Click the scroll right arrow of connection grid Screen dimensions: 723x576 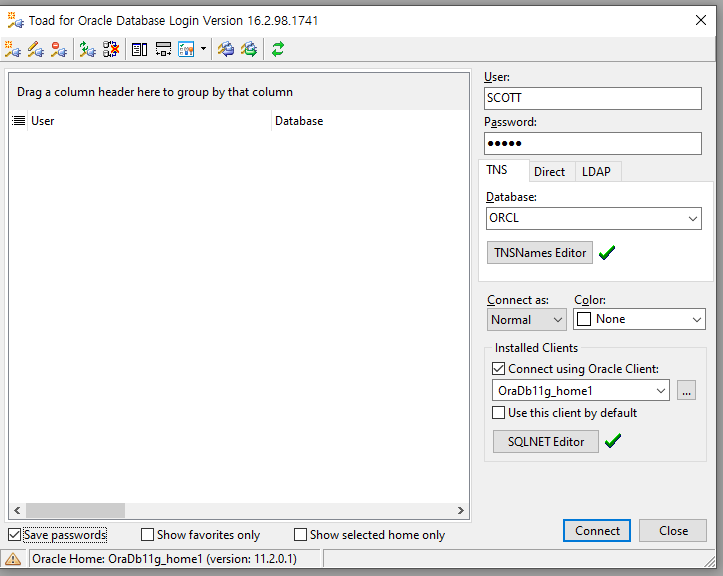[x=461, y=511]
